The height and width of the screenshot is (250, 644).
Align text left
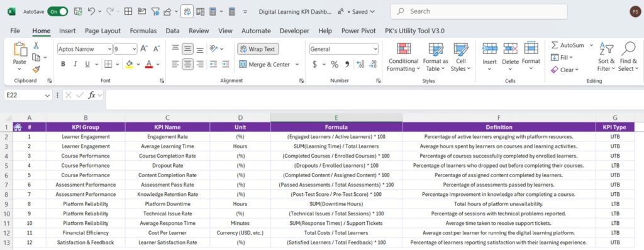[175, 64]
